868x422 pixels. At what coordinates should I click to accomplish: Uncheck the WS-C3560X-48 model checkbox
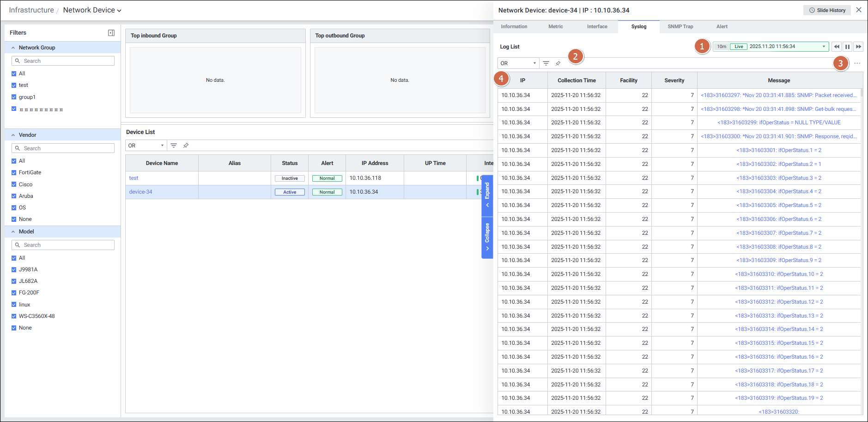point(14,316)
